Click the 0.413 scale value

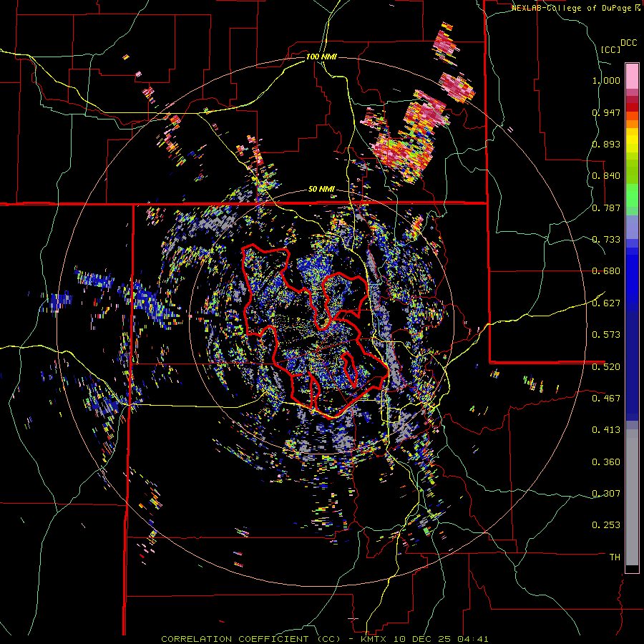click(606, 430)
